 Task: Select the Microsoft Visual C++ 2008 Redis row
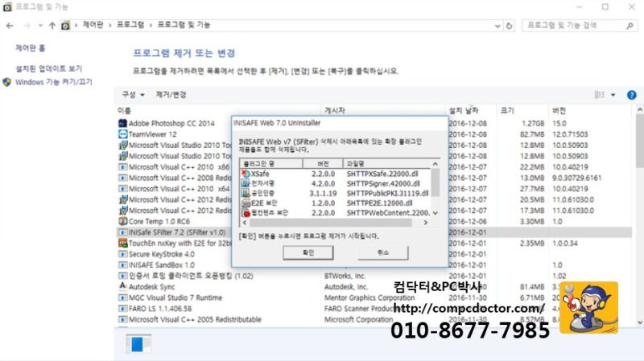click(374, 178)
